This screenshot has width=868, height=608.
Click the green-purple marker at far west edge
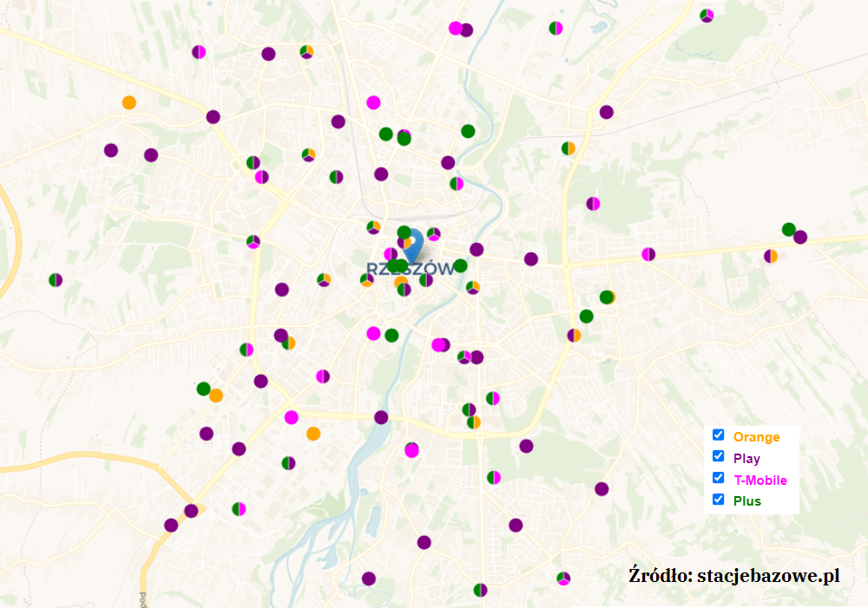click(x=56, y=280)
